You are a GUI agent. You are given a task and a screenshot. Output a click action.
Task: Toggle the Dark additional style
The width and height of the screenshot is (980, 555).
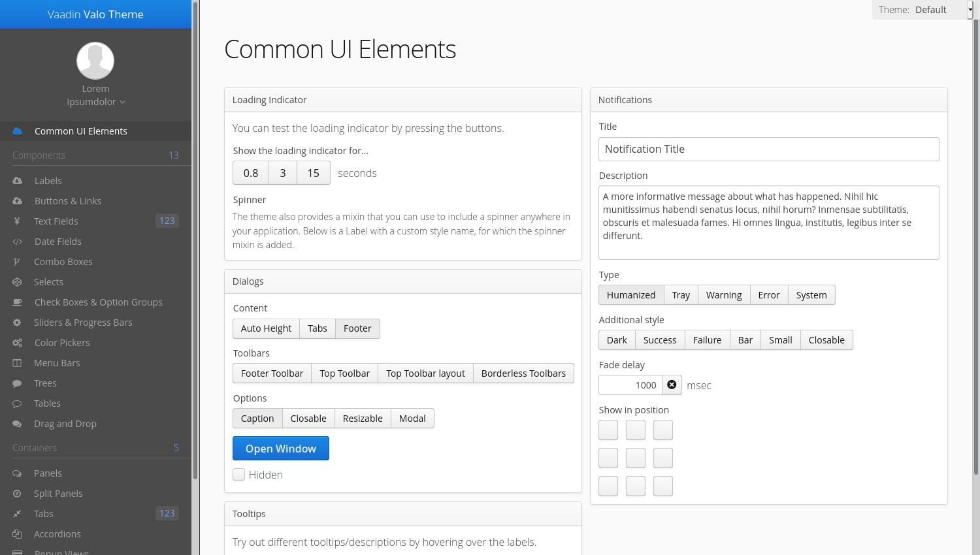coord(617,340)
